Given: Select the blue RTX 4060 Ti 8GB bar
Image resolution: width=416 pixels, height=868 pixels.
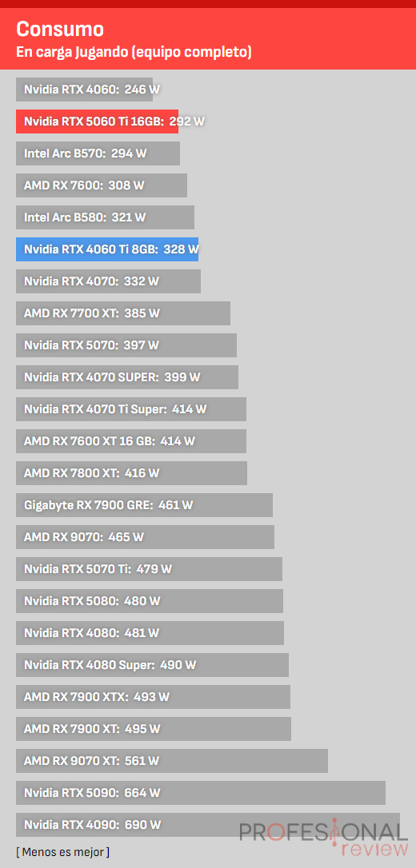Looking at the screenshot, I should pos(107,249).
